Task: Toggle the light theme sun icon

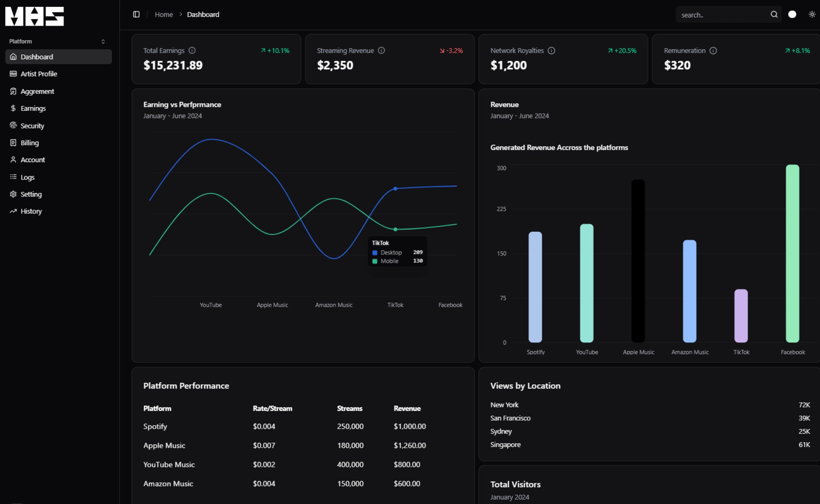Action: pos(812,14)
